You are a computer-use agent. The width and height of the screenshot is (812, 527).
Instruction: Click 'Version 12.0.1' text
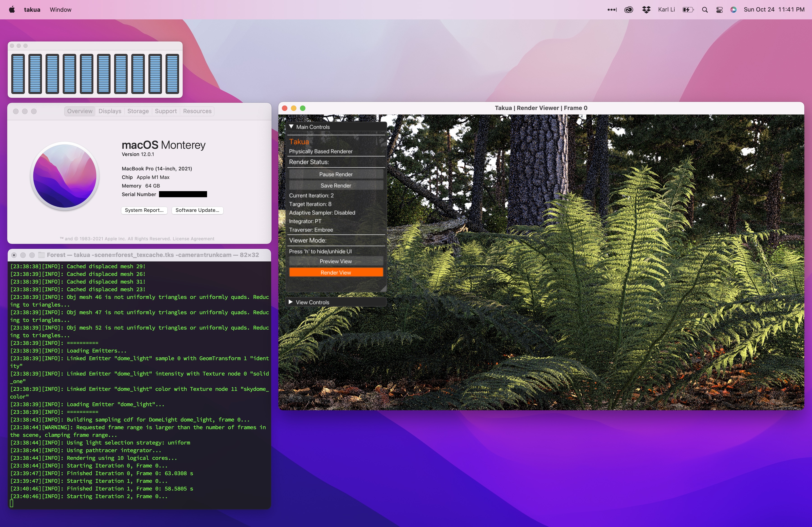coord(138,154)
